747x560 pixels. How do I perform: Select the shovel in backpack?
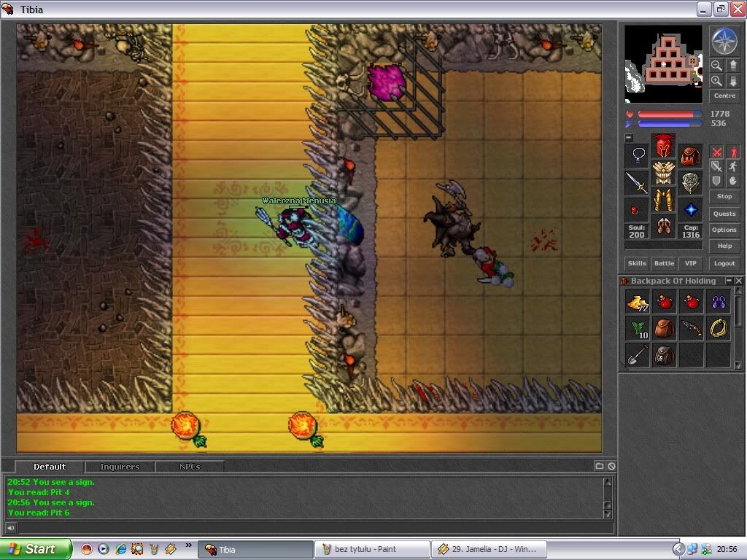click(x=637, y=356)
